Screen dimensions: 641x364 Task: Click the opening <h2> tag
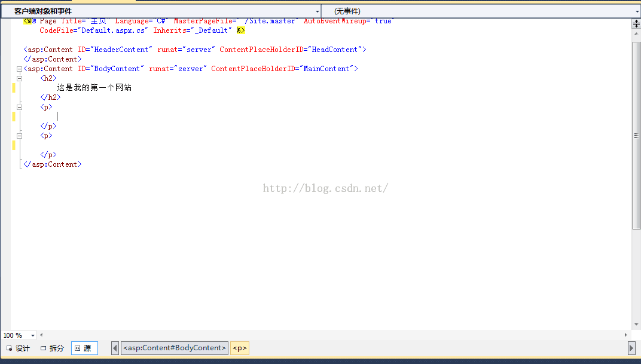coord(48,78)
